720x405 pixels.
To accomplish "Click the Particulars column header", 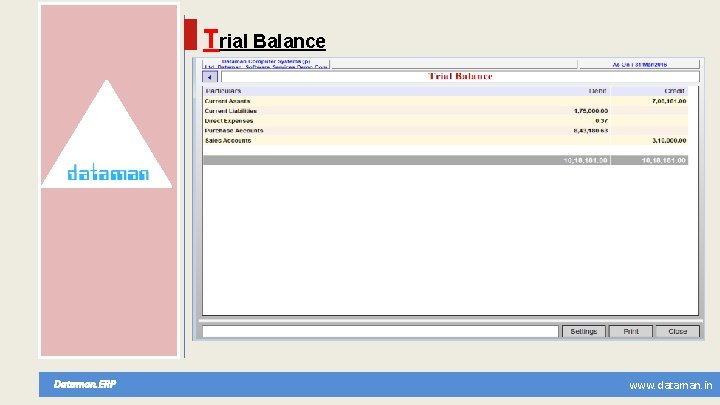I will coord(223,91).
